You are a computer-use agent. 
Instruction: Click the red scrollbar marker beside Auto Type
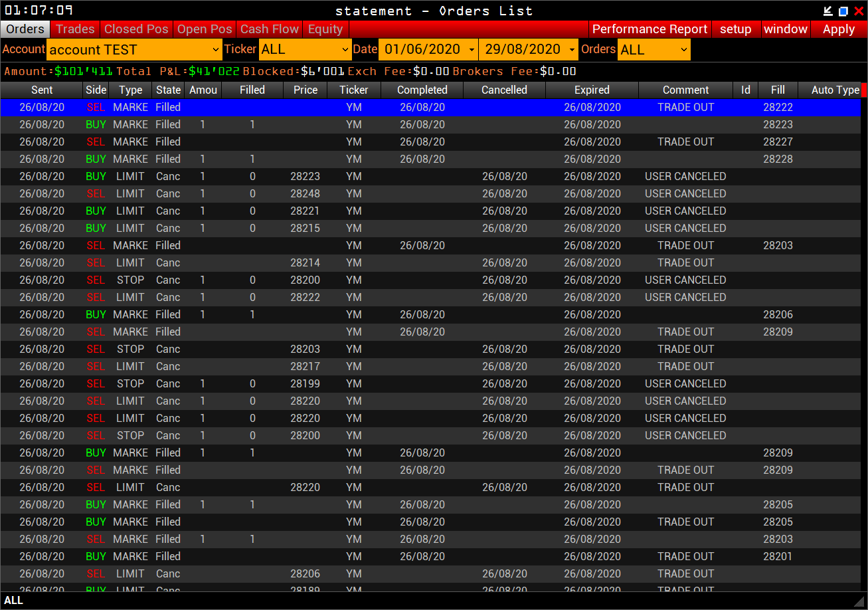864,90
